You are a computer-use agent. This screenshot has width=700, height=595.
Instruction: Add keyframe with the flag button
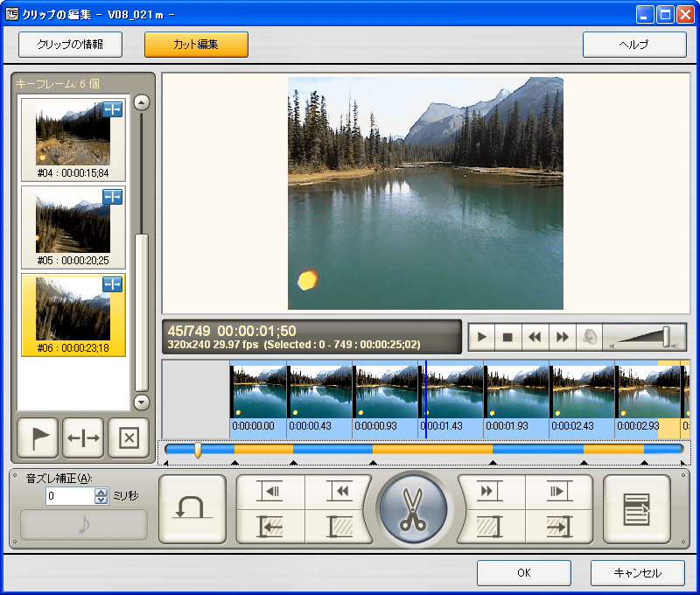[38, 437]
